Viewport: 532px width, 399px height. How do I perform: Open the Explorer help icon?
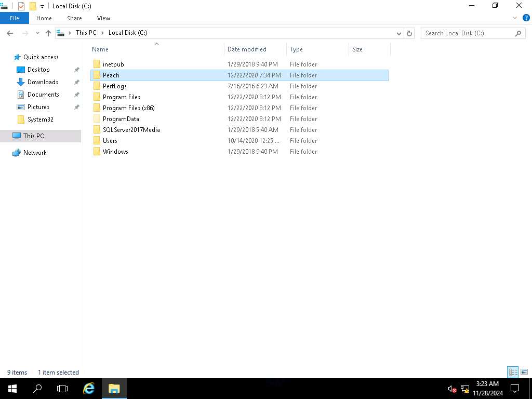point(526,18)
